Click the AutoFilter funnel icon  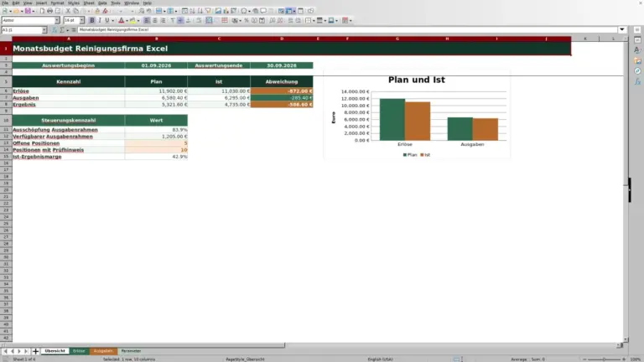click(x=208, y=11)
